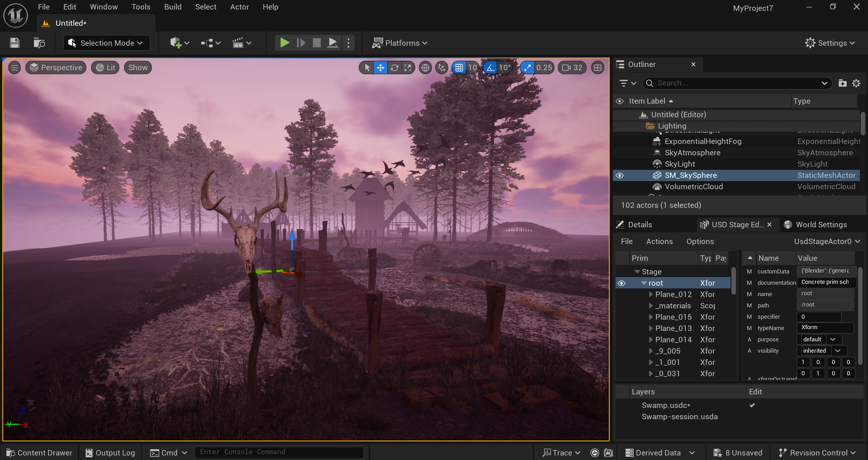Open the visibility inherited dropdown
The height and width of the screenshot is (460, 868).
click(823, 351)
